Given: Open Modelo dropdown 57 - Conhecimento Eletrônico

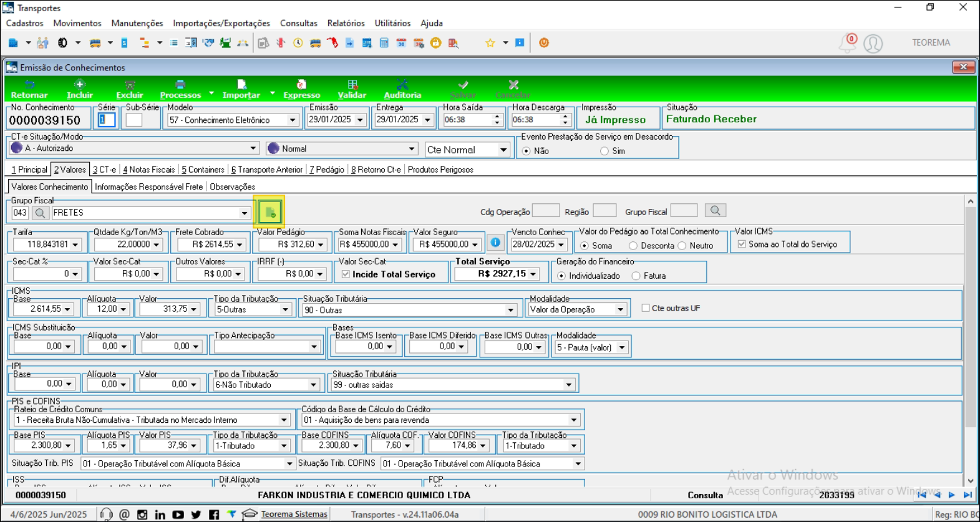Looking at the screenshot, I should pos(292,120).
